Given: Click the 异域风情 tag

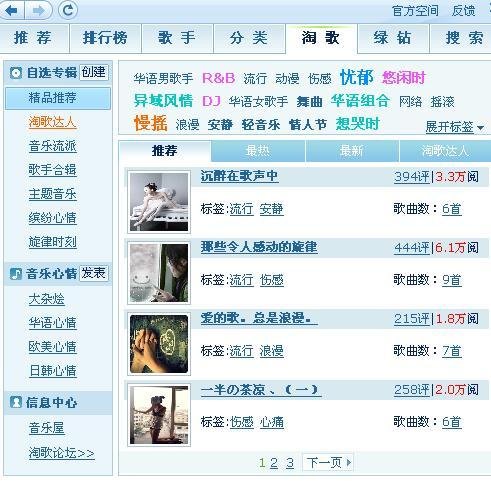Looking at the screenshot, I should [163, 101].
